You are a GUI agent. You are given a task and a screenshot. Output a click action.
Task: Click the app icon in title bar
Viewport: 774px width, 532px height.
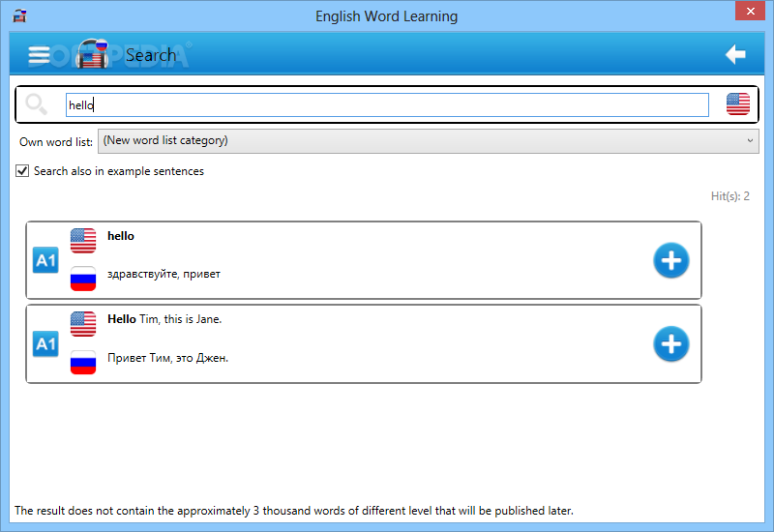(x=19, y=15)
